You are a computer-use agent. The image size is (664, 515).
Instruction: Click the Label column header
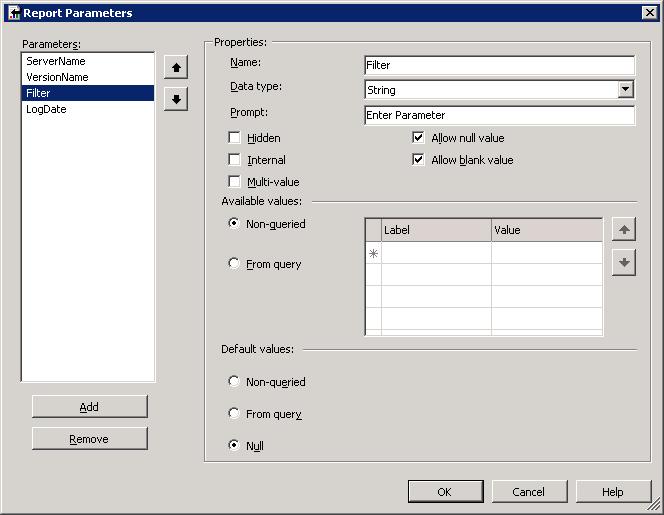(436, 230)
